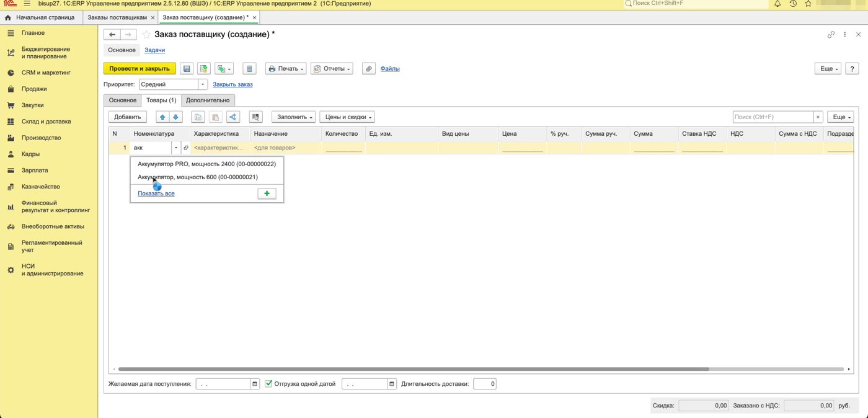Click the get-link chain icon
Screen dimensions: 868x418
[831, 35]
